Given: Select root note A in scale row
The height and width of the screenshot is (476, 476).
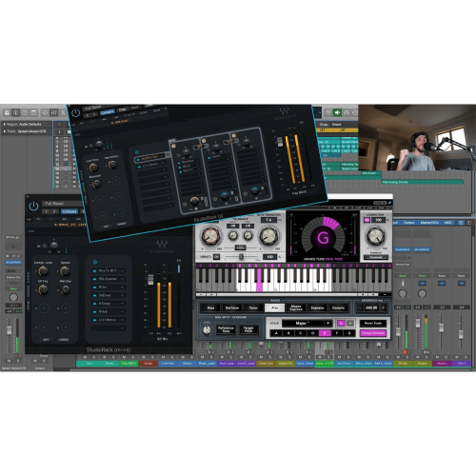Looking at the screenshot, I should (x=276, y=333).
